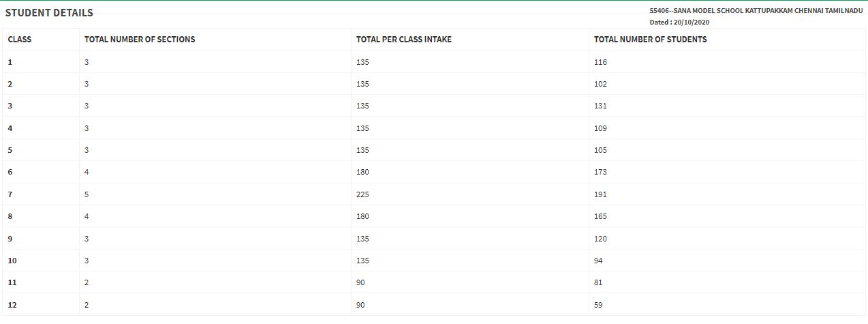
Task: Click the student count 102 for class 2
Action: pos(600,84)
